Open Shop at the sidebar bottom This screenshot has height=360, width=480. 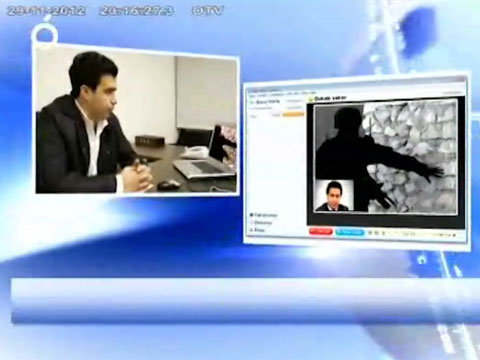[x=257, y=230]
